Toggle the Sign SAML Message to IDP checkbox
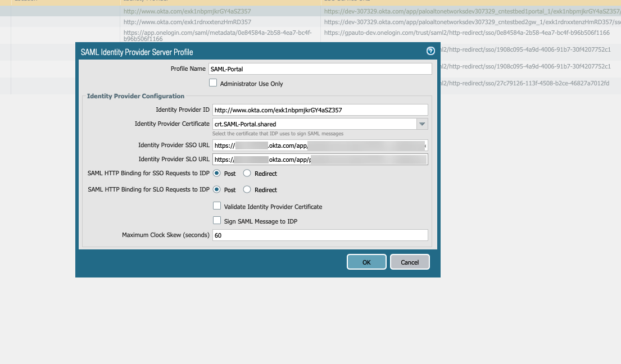Screen dimensions: 621x364 217,221
